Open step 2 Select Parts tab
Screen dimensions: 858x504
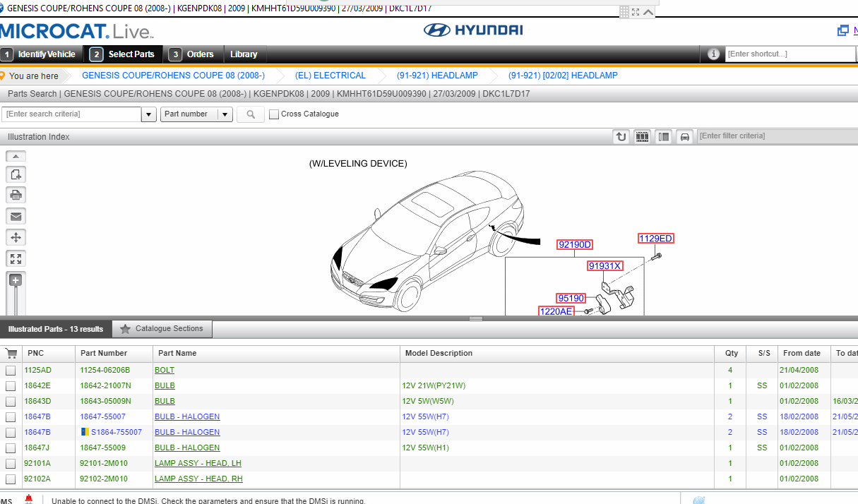tap(123, 54)
